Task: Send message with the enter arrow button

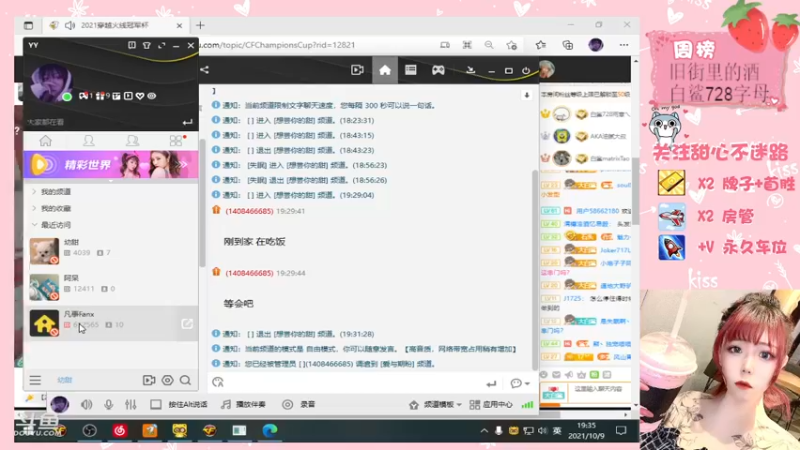Action: (x=491, y=383)
